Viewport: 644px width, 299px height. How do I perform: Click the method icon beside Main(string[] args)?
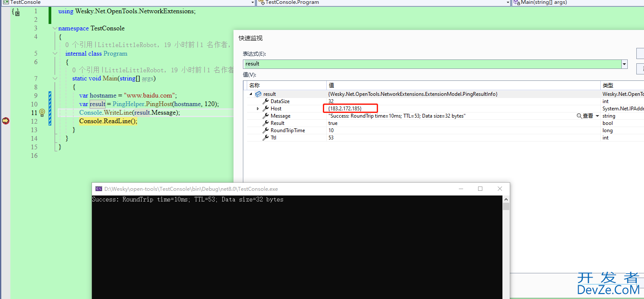(517, 2)
